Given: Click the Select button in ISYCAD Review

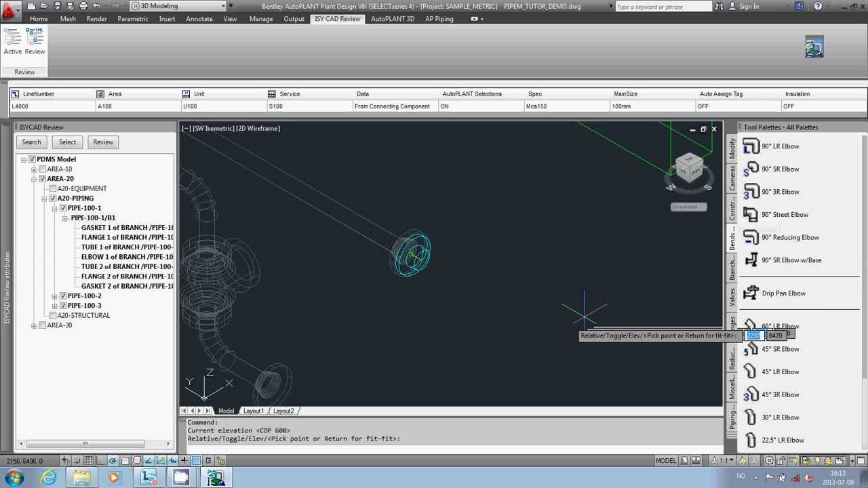Looking at the screenshot, I should pyautogui.click(x=67, y=142).
